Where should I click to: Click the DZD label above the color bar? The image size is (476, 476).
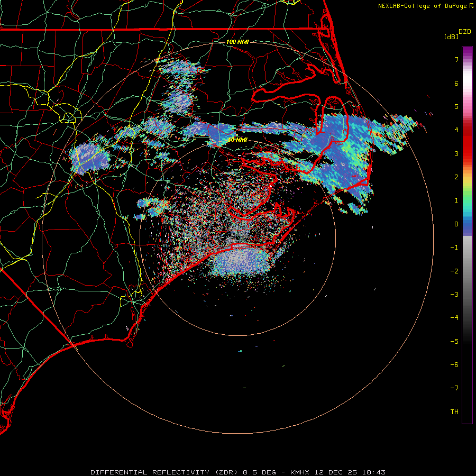[x=465, y=32]
